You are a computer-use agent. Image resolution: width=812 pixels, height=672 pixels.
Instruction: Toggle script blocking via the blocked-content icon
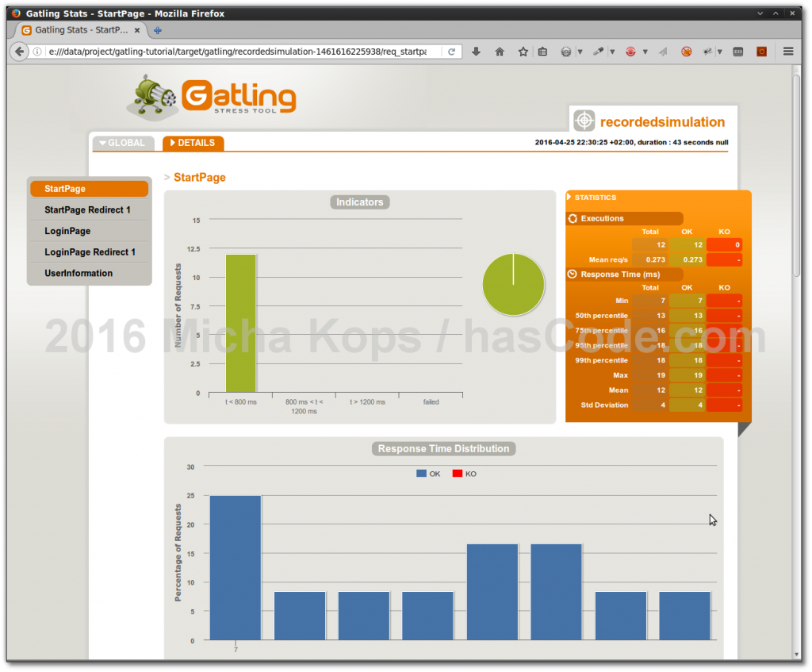[685, 51]
